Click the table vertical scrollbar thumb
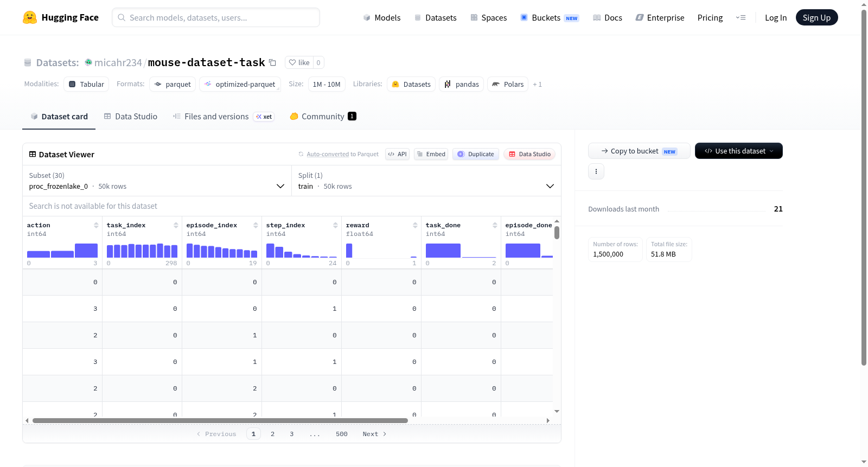The width and height of the screenshot is (868, 467). (x=557, y=233)
